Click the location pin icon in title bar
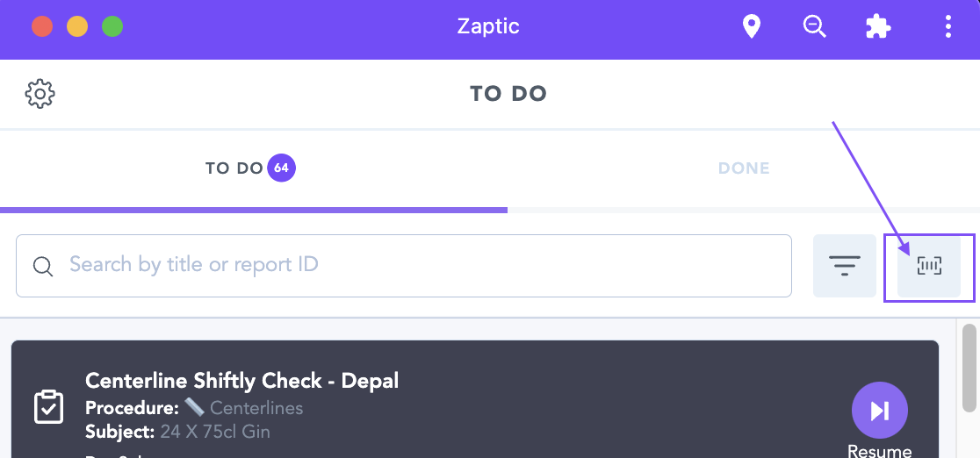The height and width of the screenshot is (458, 980). [751, 27]
